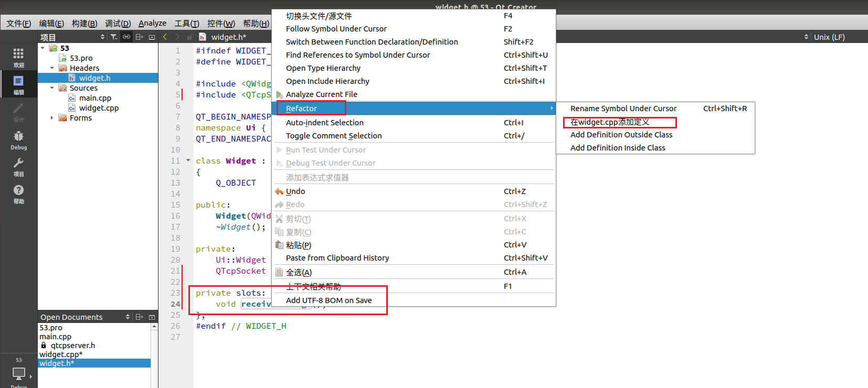
Task: Click the Paste clipboard icon in context menu
Action: click(x=279, y=245)
